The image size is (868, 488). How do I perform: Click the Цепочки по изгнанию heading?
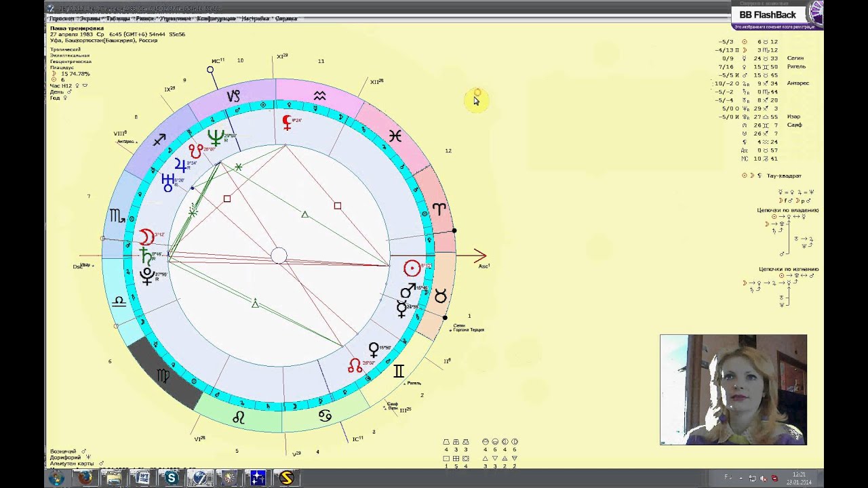pos(788,269)
